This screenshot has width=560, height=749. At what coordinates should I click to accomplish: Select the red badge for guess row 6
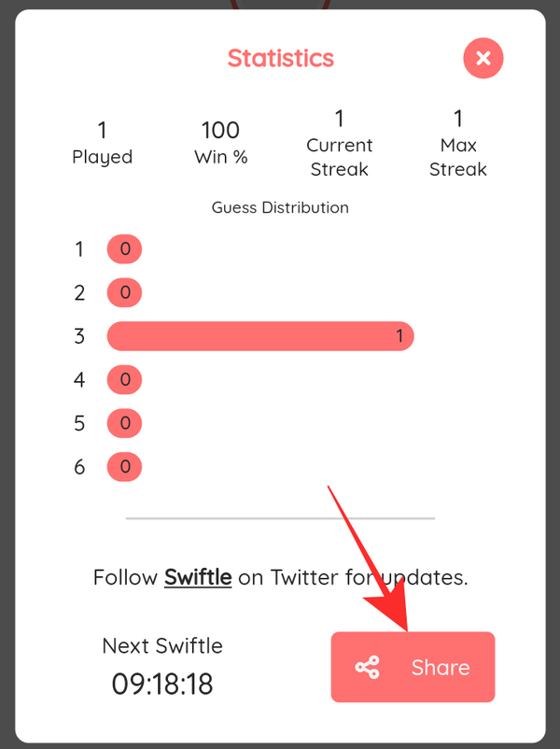coord(124,466)
